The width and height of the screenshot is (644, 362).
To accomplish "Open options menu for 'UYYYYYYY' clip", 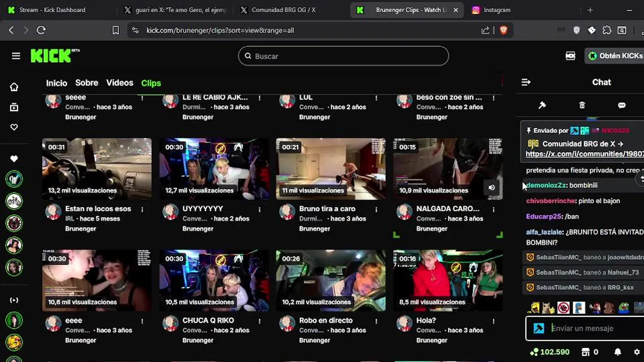I will (x=260, y=209).
